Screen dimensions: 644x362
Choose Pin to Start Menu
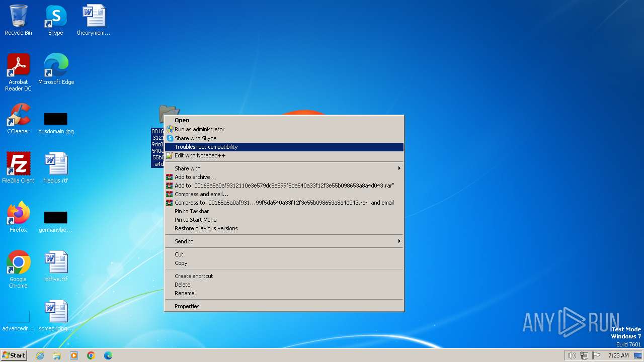(x=284, y=220)
